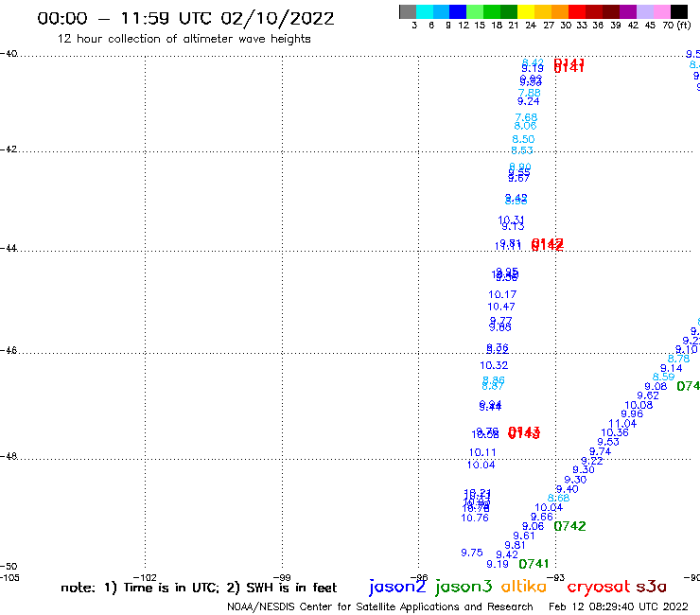Click wave height value 7.88
This screenshot has height=615, width=700.
530,93
